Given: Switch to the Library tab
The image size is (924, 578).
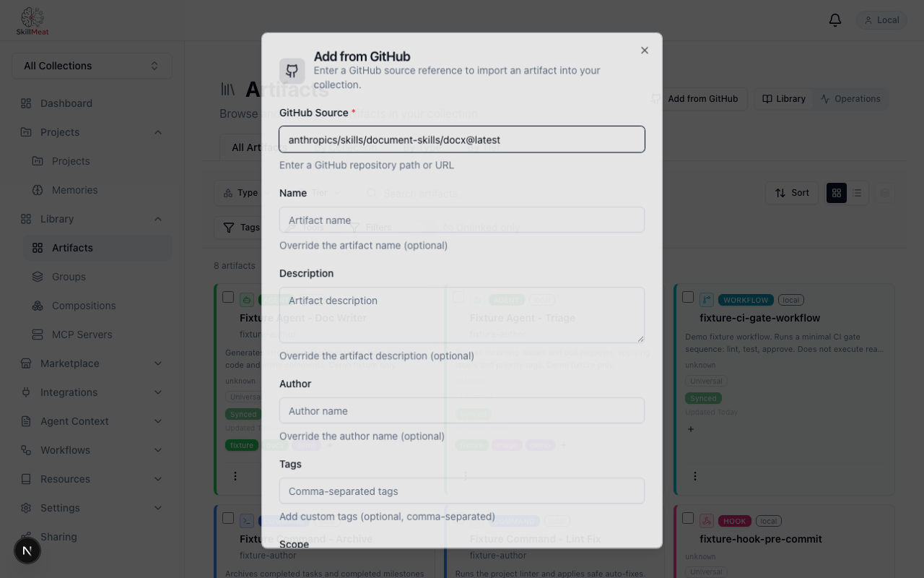Looking at the screenshot, I should click(784, 99).
